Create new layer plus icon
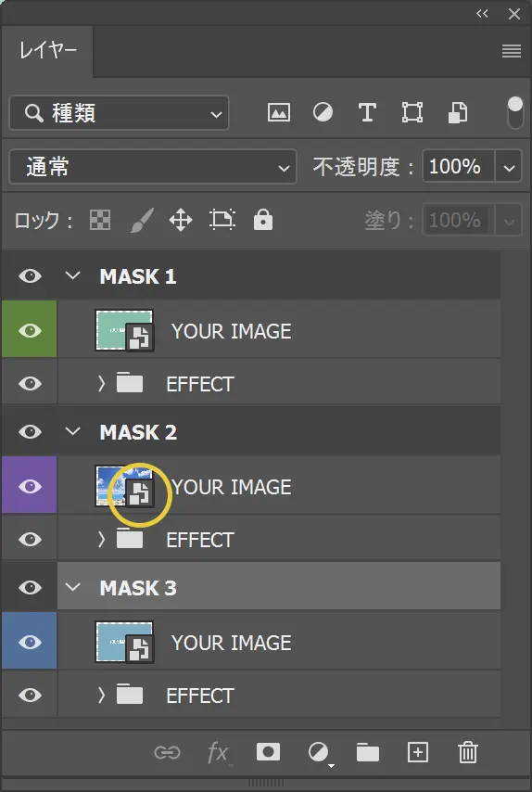Screen dimensions: 532x792 click(x=417, y=752)
